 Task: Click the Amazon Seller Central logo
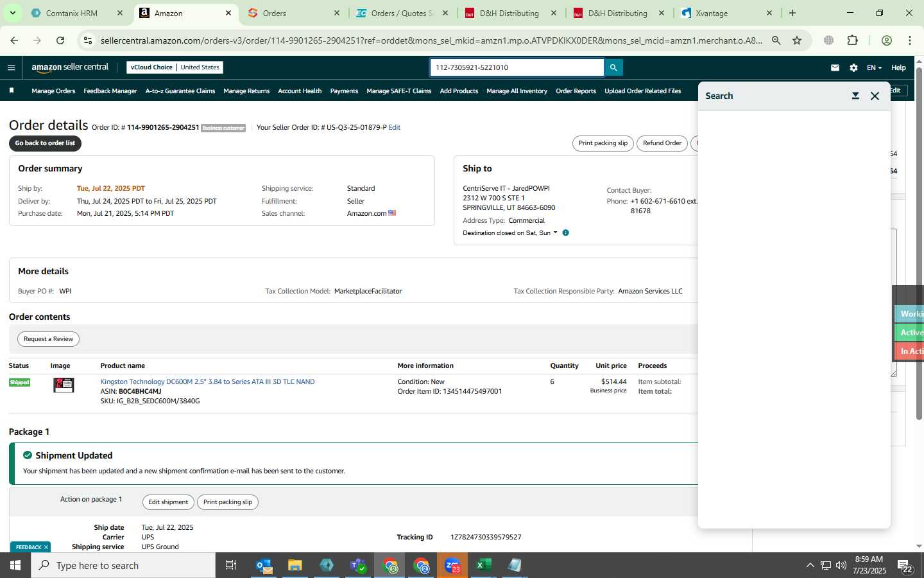point(70,67)
